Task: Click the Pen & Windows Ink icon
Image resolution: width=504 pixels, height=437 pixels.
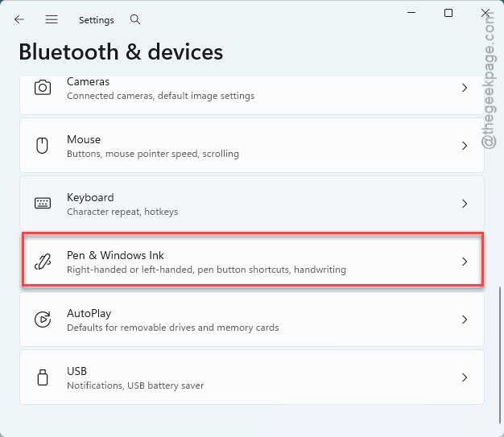Action: [x=43, y=262]
